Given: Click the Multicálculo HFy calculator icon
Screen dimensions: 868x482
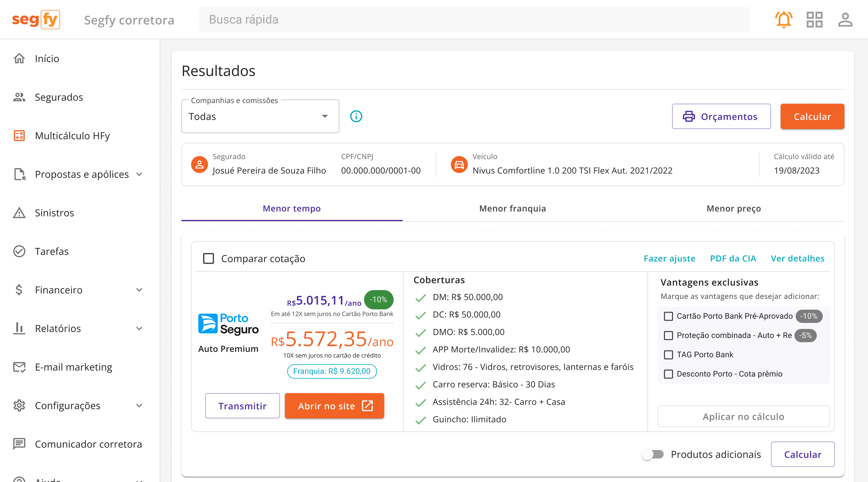Looking at the screenshot, I should pyautogui.click(x=19, y=136).
